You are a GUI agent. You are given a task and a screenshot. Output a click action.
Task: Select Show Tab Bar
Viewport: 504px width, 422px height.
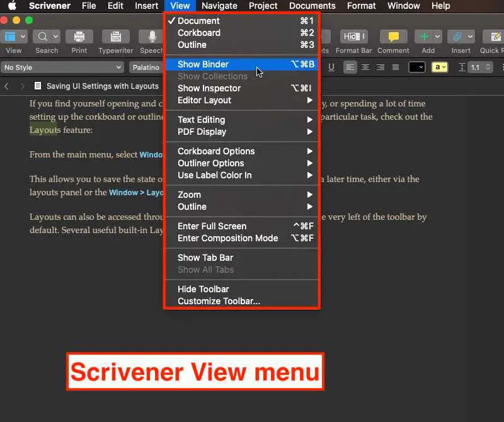[241, 258]
